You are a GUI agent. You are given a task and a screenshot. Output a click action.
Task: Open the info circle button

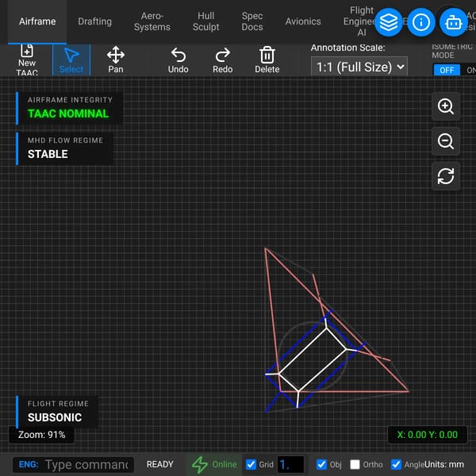[421, 22]
